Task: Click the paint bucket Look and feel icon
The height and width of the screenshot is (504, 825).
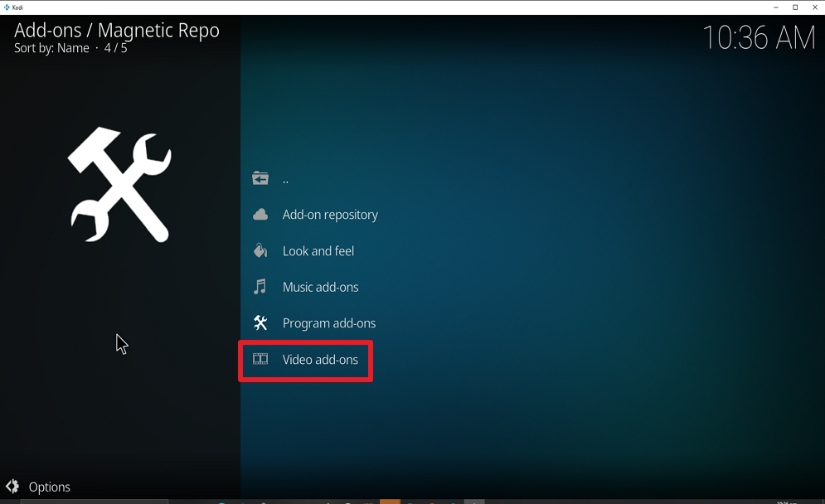Action: (260, 250)
